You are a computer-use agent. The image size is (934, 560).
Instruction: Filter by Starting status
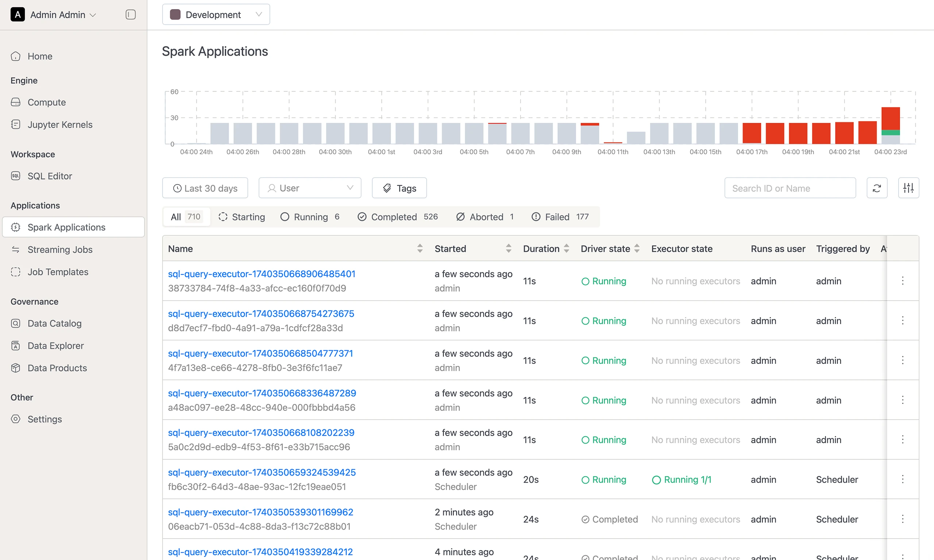(x=242, y=217)
